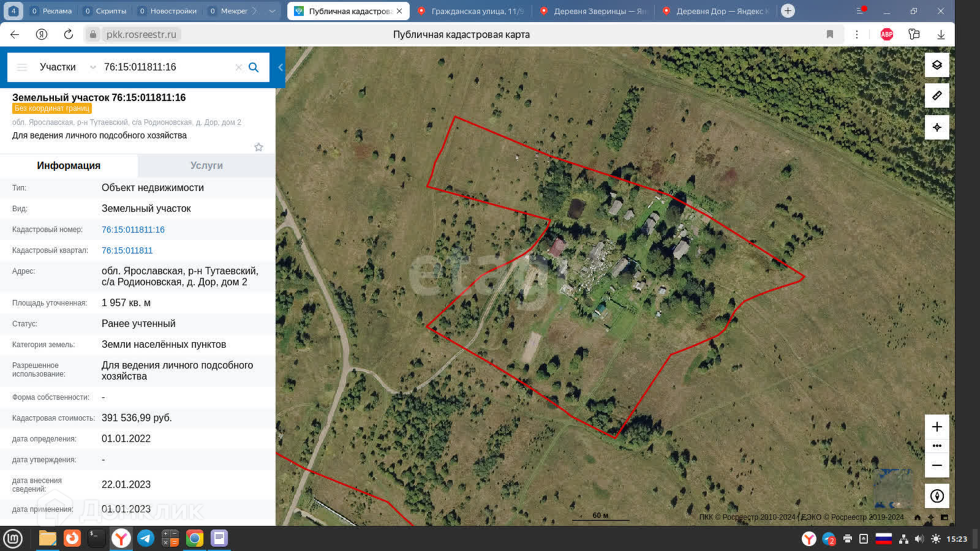Expand browser tab groups chevron
The width and height of the screenshot is (980, 551).
tap(273, 11)
